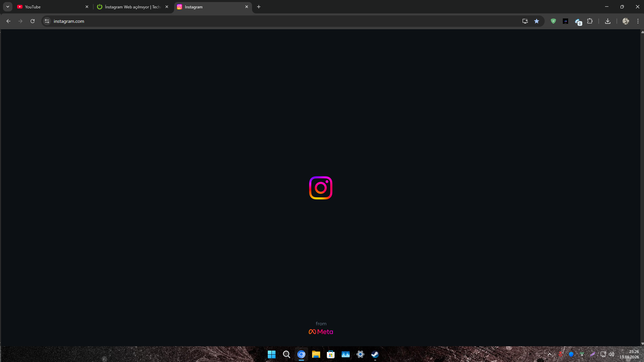Open a new browser tab
The width and height of the screenshot is (644, 362).
click(x=259, y=7)
